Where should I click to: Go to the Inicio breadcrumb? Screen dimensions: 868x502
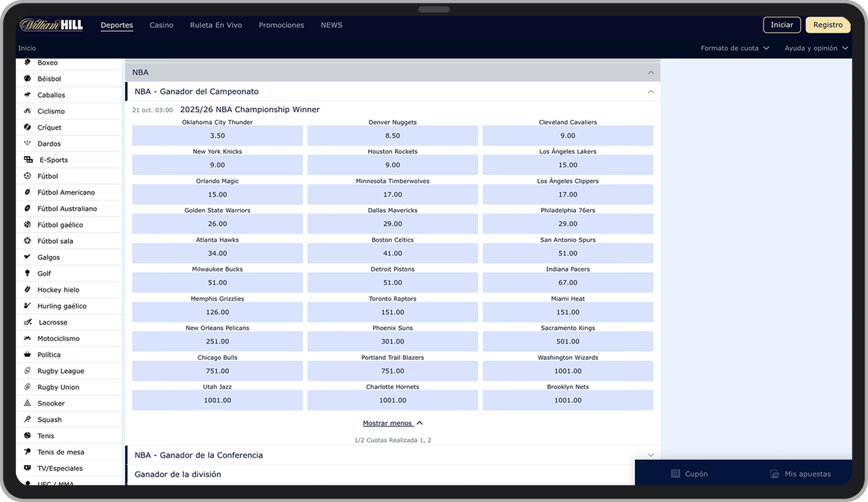click(27, 48)
